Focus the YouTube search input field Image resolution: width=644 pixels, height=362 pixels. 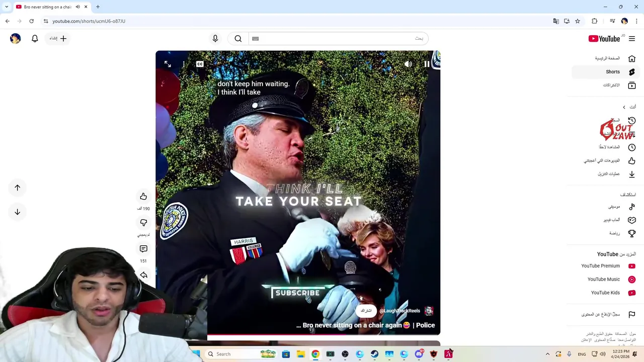338,38
